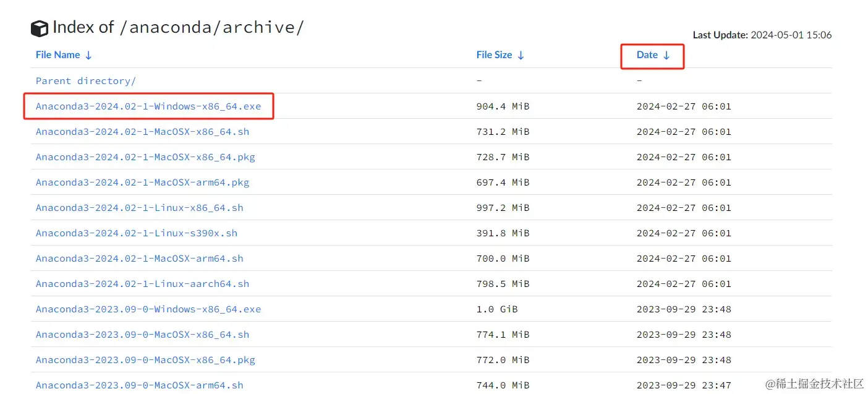Viewport: 868px width, 394px height.
Task: Select the 391.8 MiB file size
Action: (x=503, y=233)
